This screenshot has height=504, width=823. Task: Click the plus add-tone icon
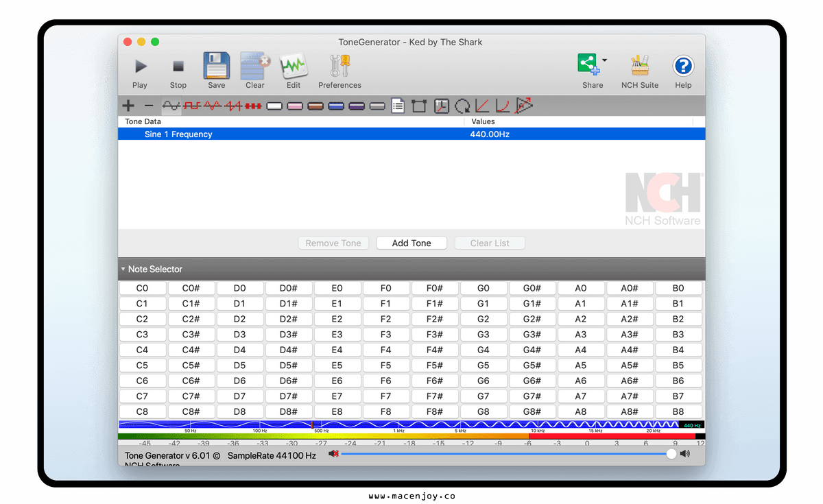coord(128,106)
